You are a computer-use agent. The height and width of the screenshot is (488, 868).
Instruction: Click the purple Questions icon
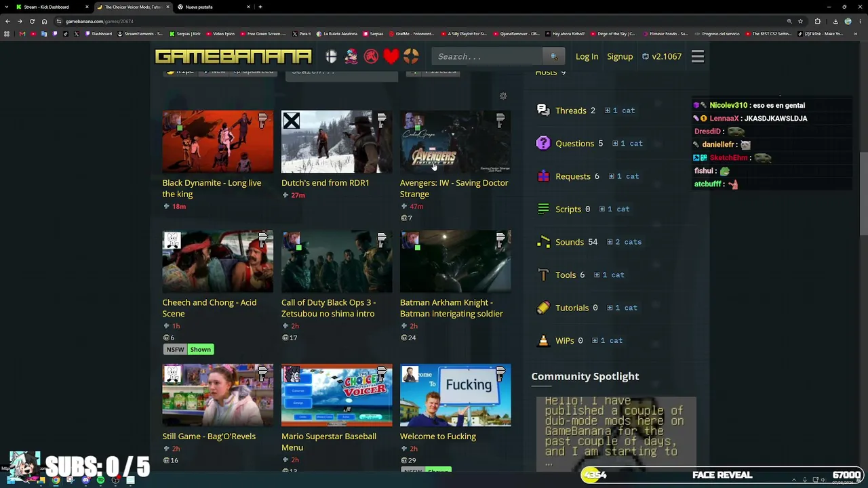coord(543,143)
